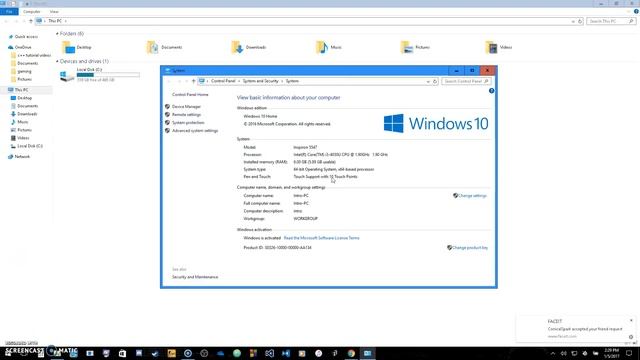
Task: Refresh the This PC address bar
Action: [580, 21]
